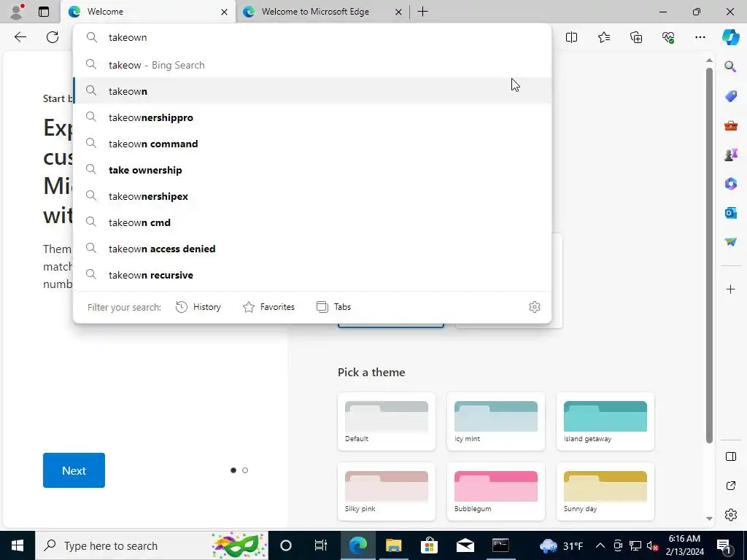
Task: Pick the Sunny day theme
Action: (605, 491)
